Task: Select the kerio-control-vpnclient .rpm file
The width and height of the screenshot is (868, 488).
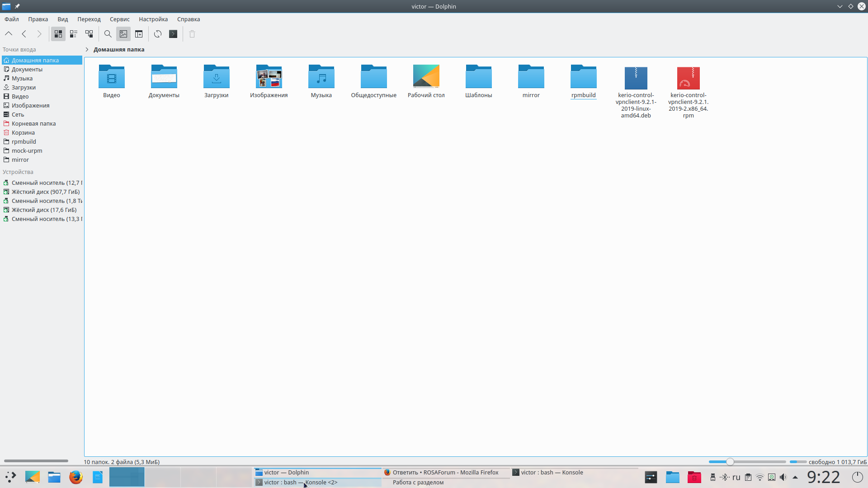Action: point(688,79)
